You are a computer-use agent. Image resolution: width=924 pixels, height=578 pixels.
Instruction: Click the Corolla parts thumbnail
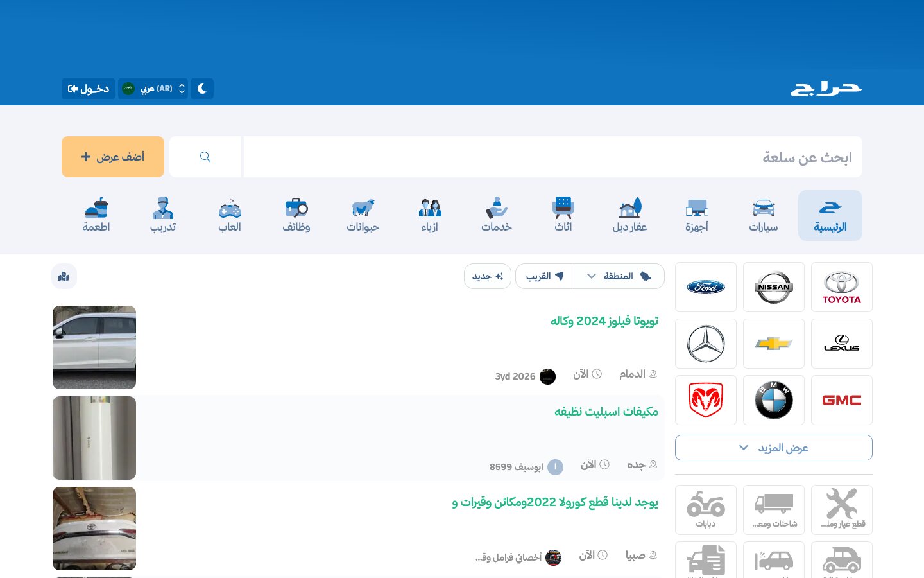94,529
